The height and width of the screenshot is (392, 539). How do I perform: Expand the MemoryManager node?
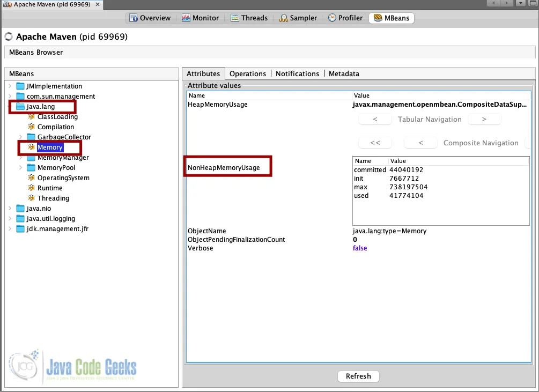[x=20, y=158]
